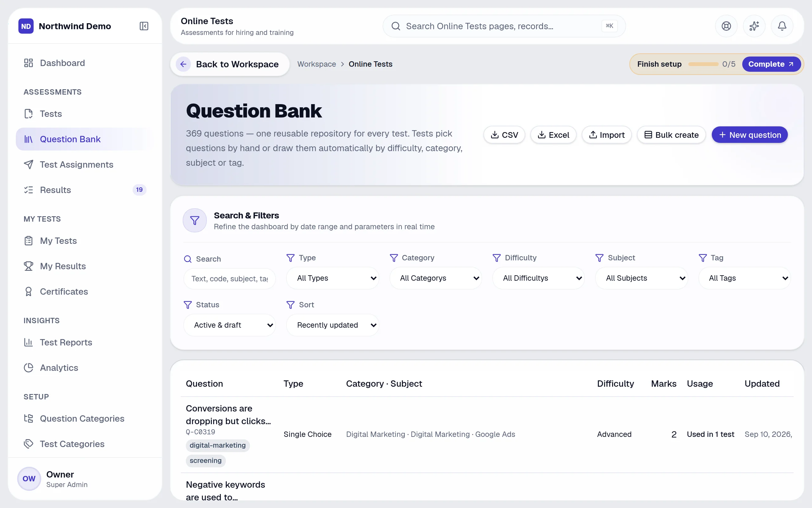Click the filter funnel icon beside Search & Filters

(195, 220)
